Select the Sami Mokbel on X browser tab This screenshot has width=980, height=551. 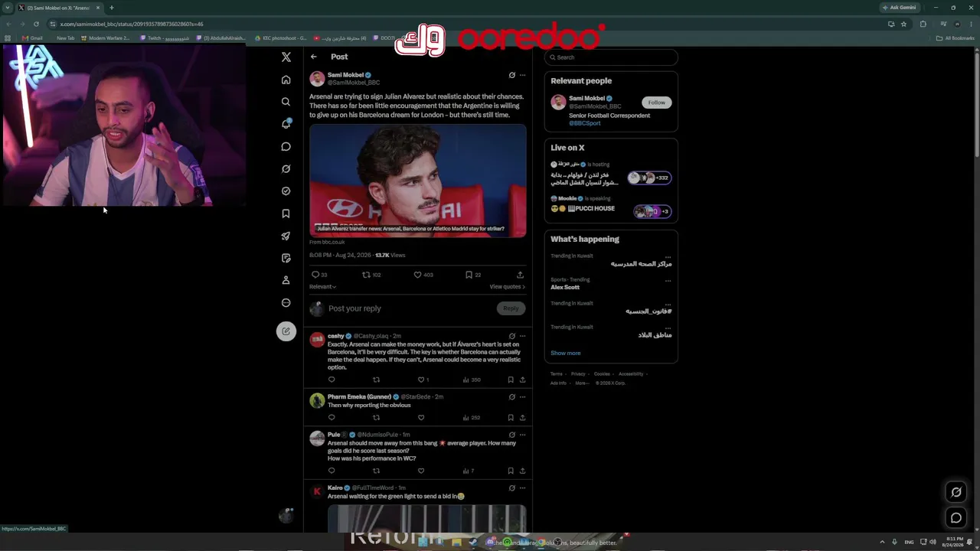[x=59, y=8]
